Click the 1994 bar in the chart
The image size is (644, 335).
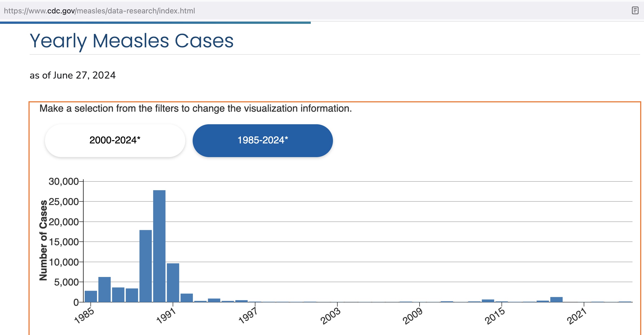point(214,300)
